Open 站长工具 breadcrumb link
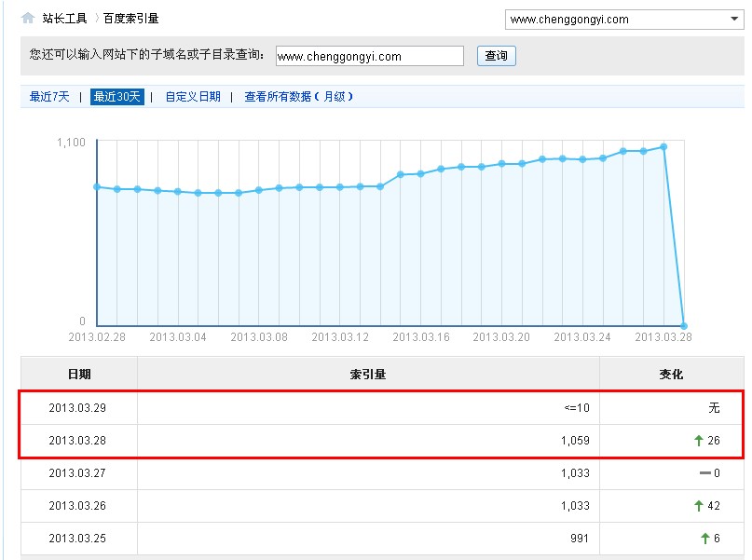Image resolution: width=752 pixels, height=560 pixels. (64, 19)
